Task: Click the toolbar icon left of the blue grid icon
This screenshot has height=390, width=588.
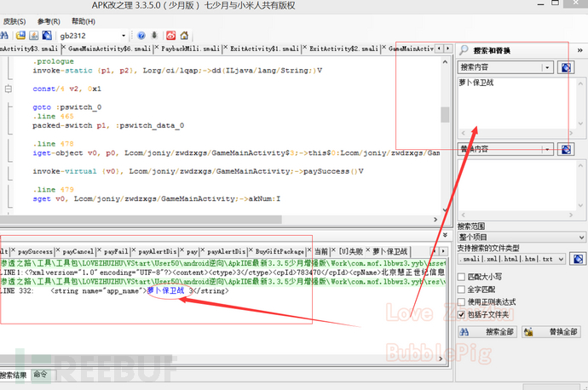Action: tap(34, 36)
